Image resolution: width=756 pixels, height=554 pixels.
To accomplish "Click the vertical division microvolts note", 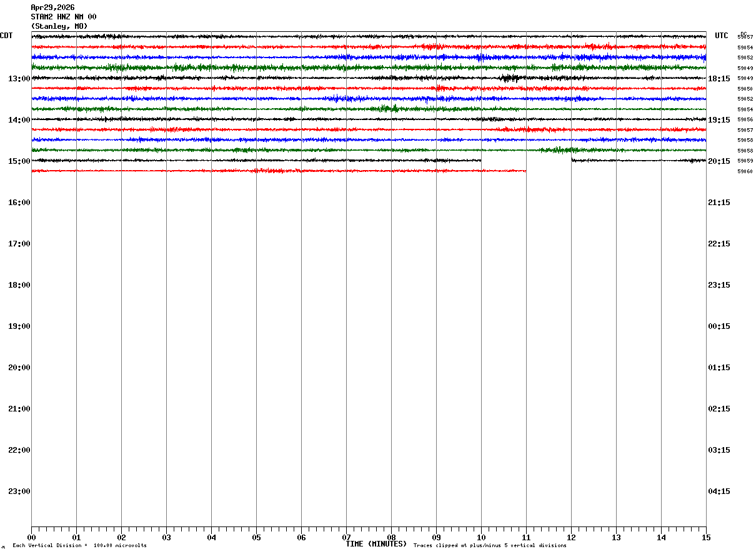I will click(x=79, y=546).
